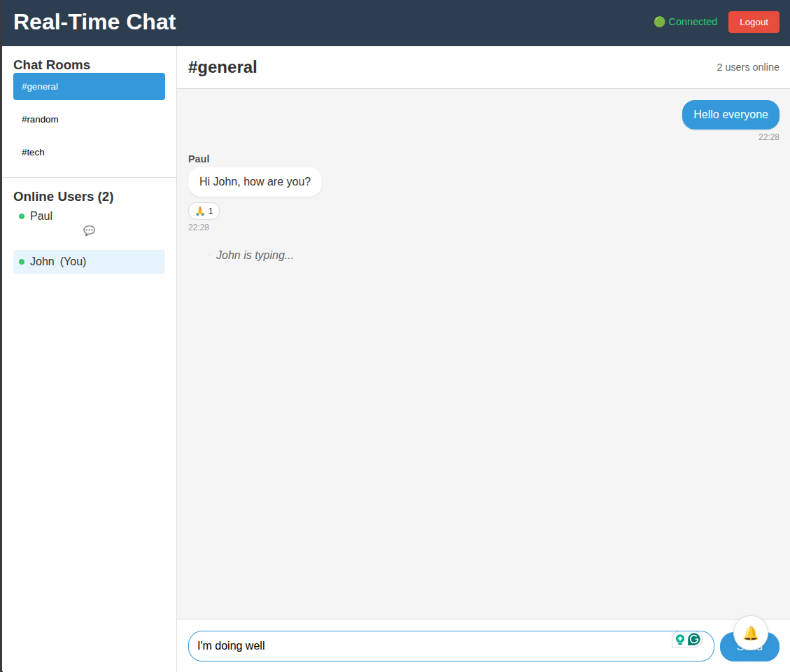
Task: Click the Connected status label
Action: (x=692, y=22)
